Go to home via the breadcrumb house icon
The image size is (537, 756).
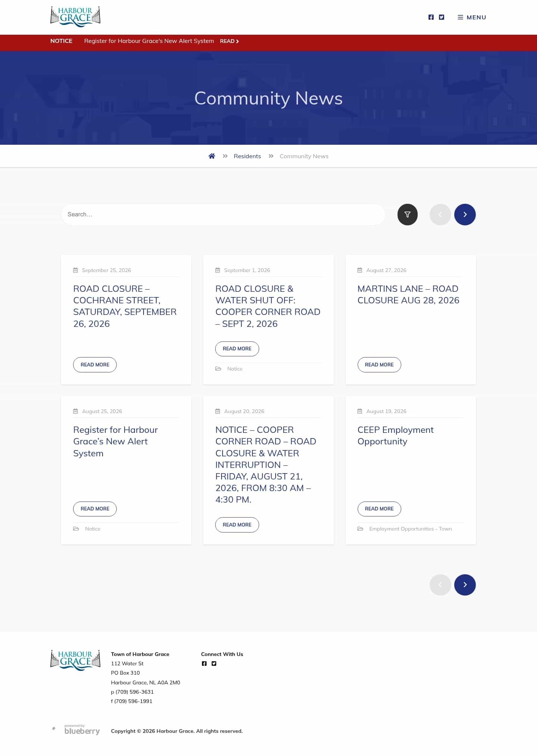pos(212,156)
